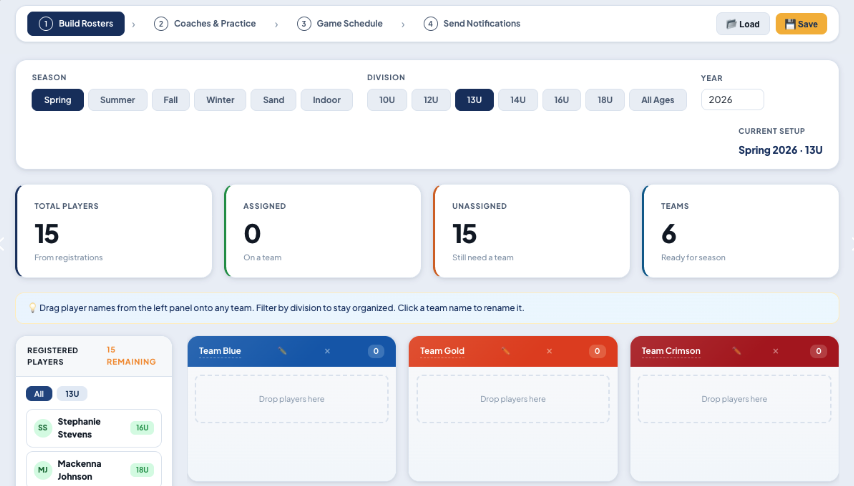Remove Team Crimson via its X icon
The image size is (854, 486).
(x=776, y=351)
